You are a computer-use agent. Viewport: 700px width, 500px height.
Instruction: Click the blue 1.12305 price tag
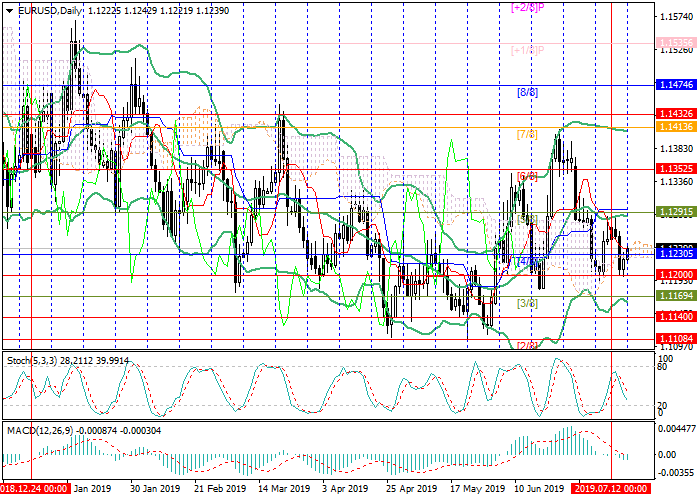[676, 254]
